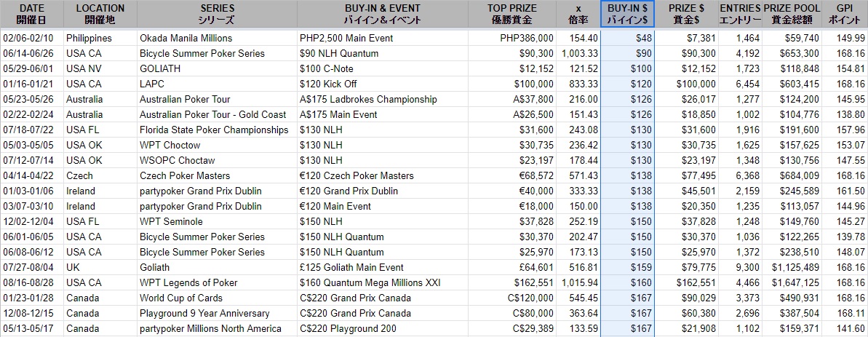Screen dimensions: 868x337
Task: Click the SERIES column header
Action: click(x=217, y=14)
